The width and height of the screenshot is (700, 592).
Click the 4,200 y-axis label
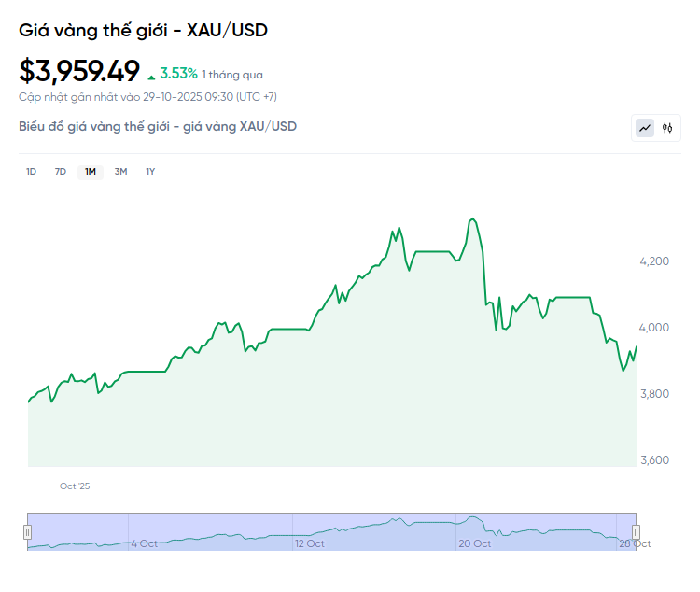pos(656,261)
